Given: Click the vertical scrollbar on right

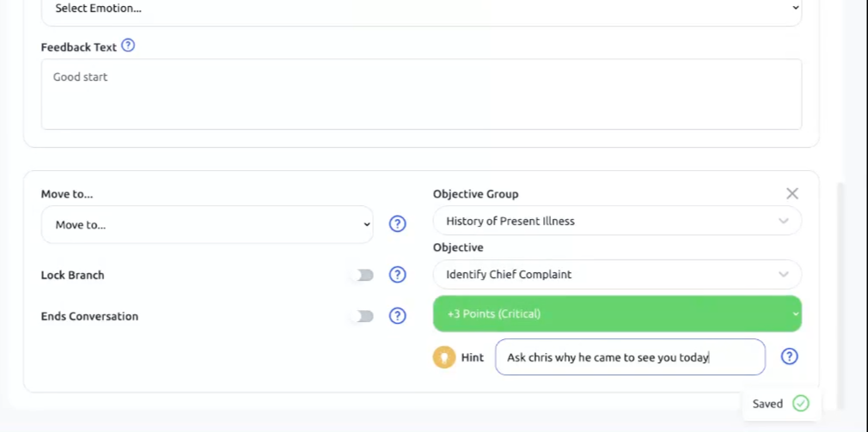Looking at the screenshot, I should (841, 292).
